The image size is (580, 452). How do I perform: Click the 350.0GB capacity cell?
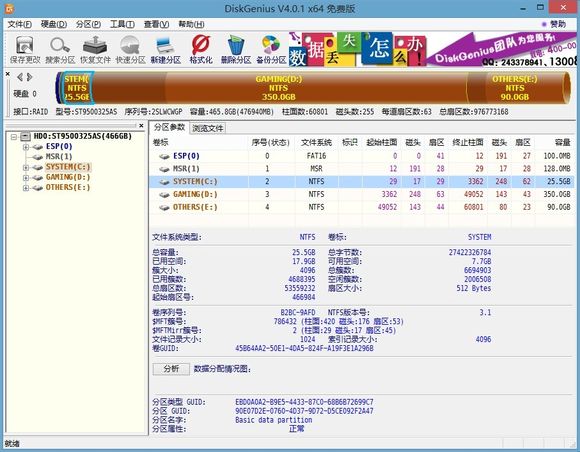(x=558, y=195)
